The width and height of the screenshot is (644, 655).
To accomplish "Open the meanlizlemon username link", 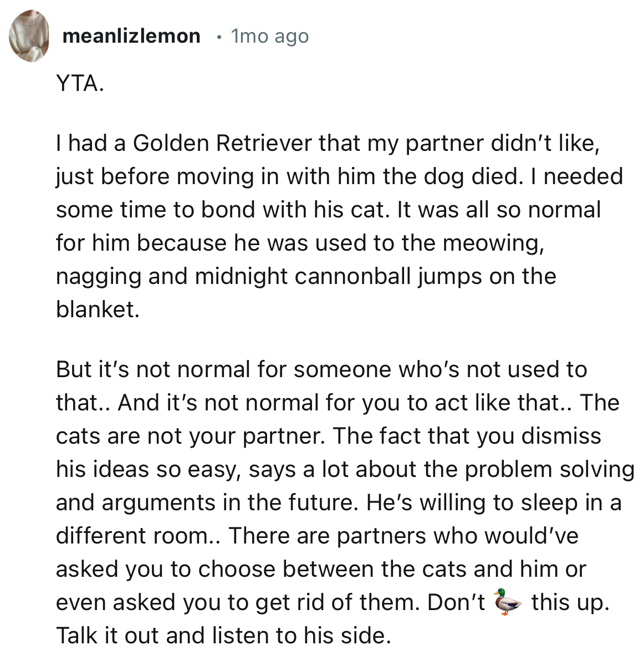I will 131,37.
